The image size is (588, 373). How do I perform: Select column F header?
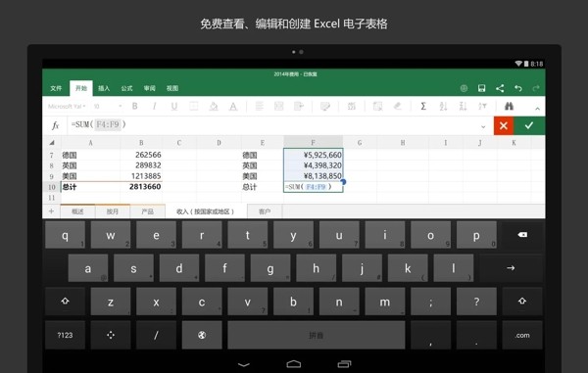coord(314,143)
